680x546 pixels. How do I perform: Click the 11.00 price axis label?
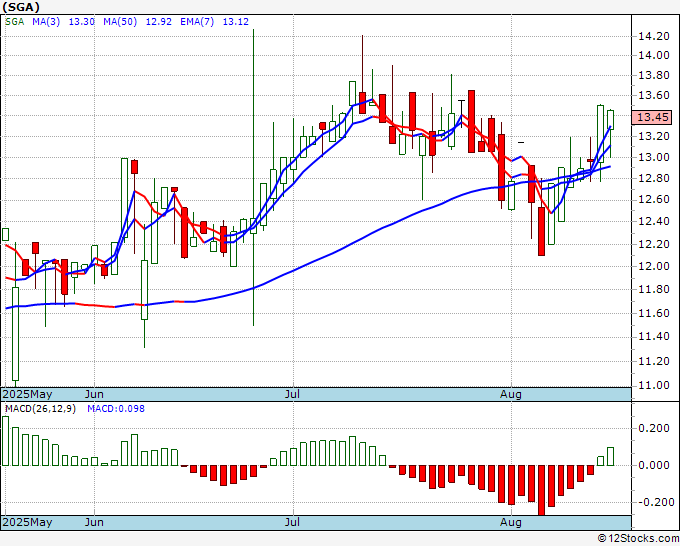pyautogui.click(x=654, y=385)
